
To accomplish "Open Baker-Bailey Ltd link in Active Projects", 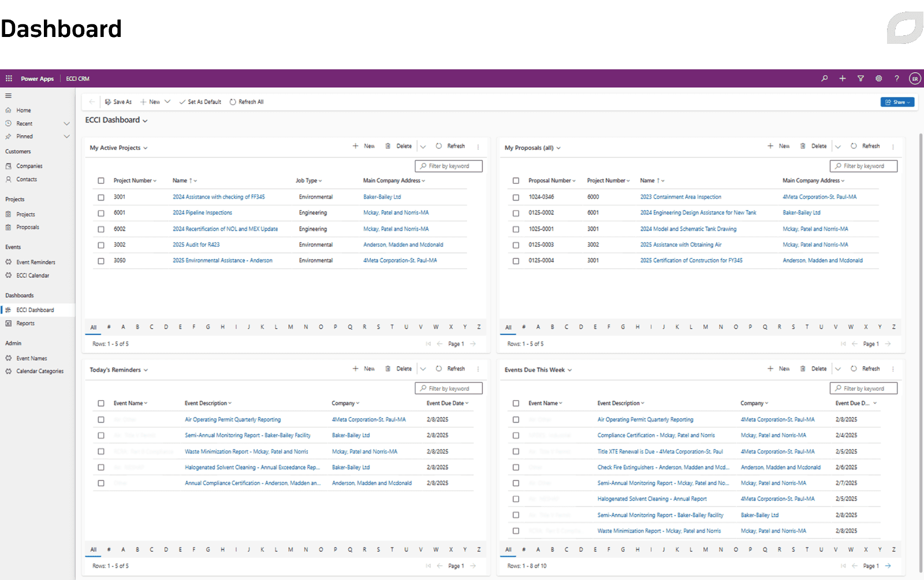I will [x=382, y=197].
